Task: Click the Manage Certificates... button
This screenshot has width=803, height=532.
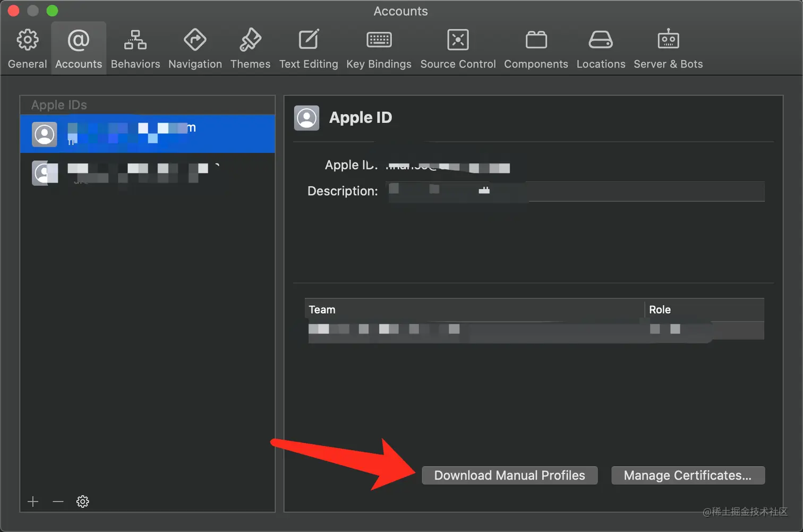Action: coord(688,475)
